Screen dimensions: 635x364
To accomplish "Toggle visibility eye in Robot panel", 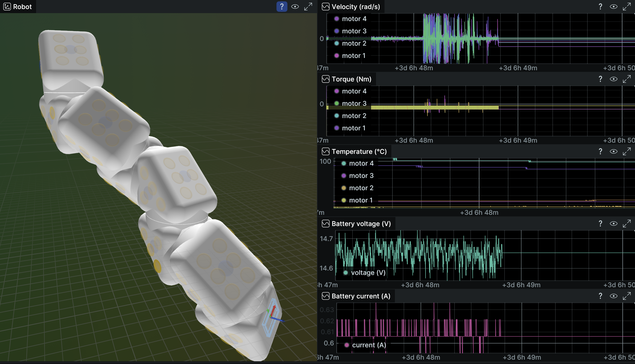I will click(295, 7).
